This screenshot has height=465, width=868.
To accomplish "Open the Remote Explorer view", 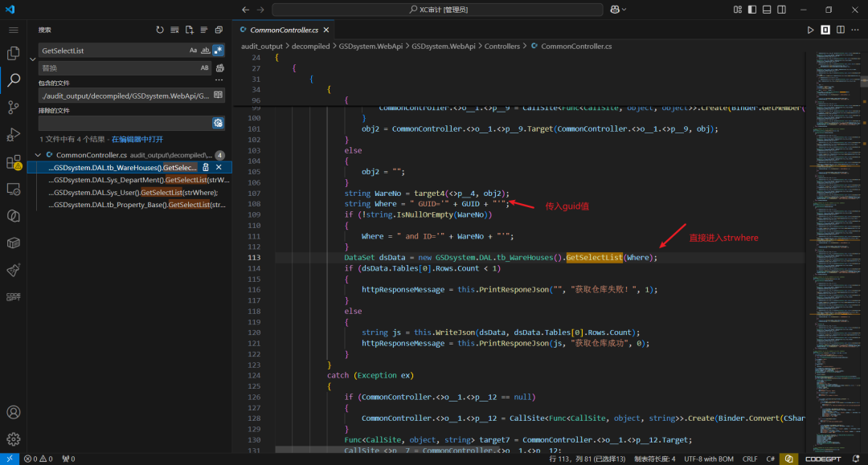I will point(14,189).
